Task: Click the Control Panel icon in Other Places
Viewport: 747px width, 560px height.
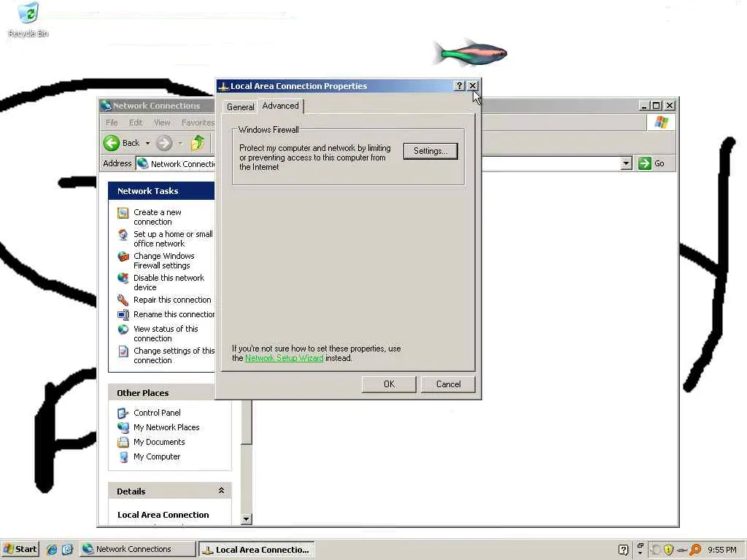Action: [x=123, y=413]
